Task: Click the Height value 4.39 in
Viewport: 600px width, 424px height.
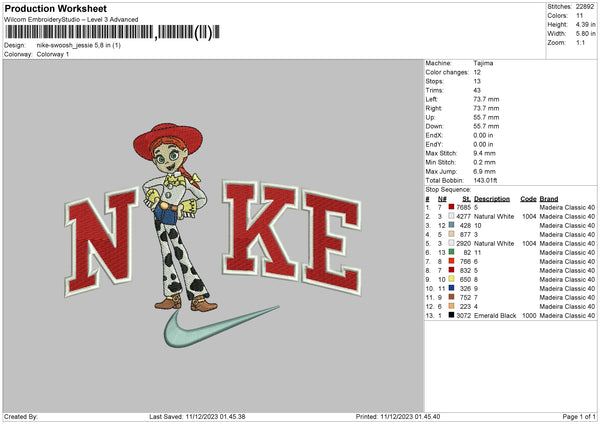Action: point(585,24)
